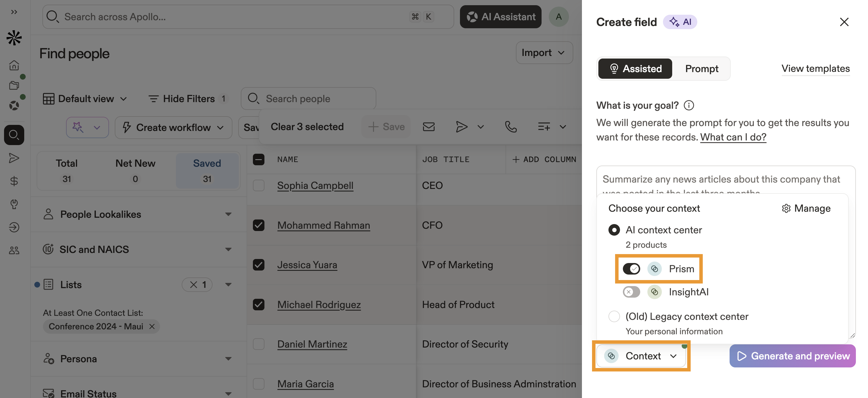868x398 pixels.
Task: Open the Home icon in left sidebar
Action: (x=14, y=65)
